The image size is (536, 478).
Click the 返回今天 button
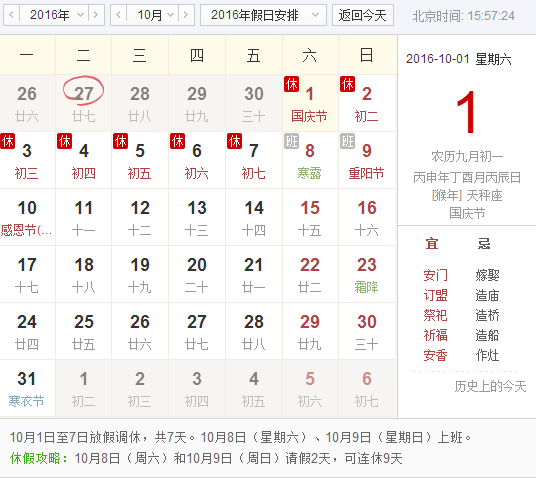coord(363,15)
